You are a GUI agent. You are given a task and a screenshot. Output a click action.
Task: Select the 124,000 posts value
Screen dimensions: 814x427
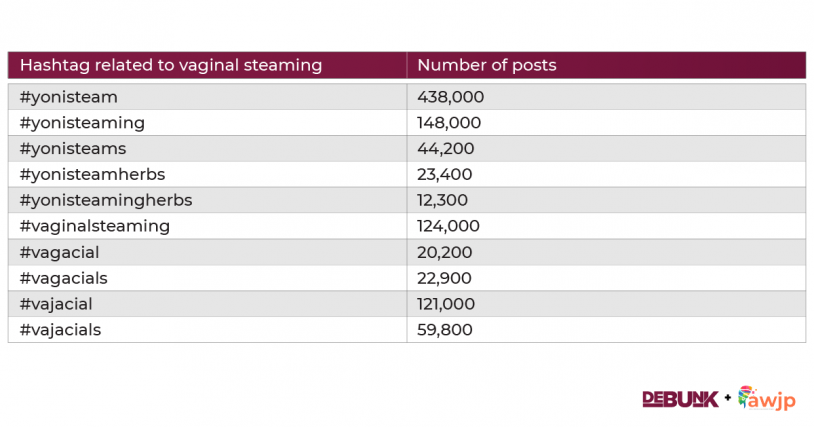pyautogui.click(x=449, y=226)
